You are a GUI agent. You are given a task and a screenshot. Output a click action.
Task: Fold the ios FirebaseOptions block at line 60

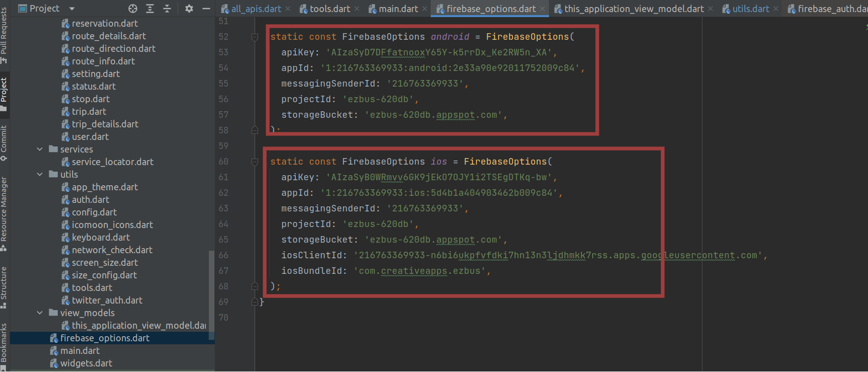coord(255,162)
